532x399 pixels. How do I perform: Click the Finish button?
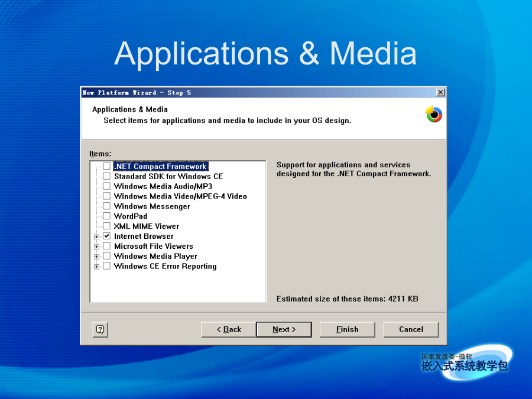[347, 329]
